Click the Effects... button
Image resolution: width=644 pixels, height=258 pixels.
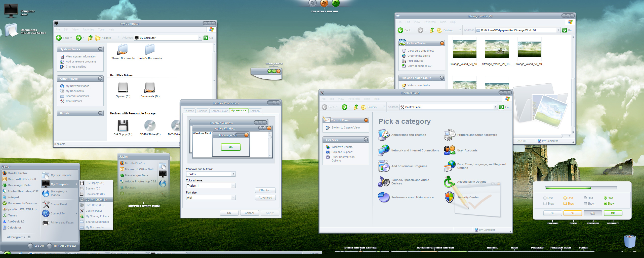[x=265, y=190]
